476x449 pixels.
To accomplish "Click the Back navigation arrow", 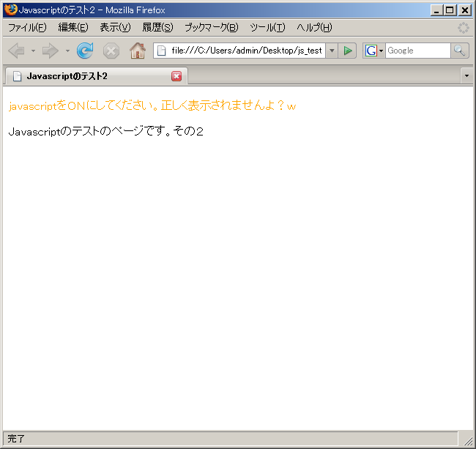I will pos(17,51).
